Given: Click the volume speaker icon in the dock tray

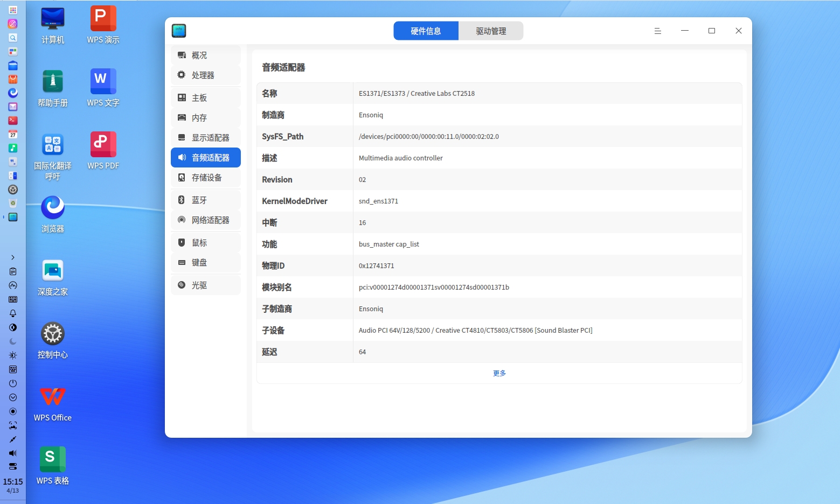Looking at the screenshot, I should 13,453.
